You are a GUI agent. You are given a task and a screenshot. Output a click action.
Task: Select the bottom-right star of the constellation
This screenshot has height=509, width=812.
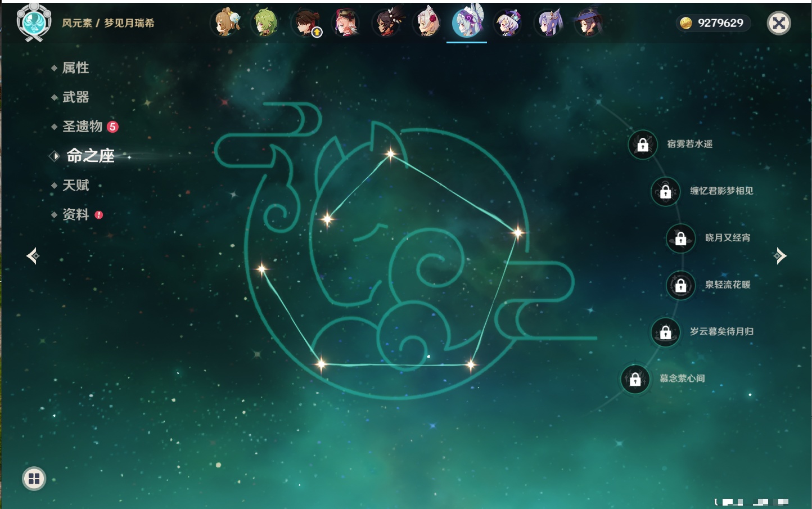tap(471, 364)
